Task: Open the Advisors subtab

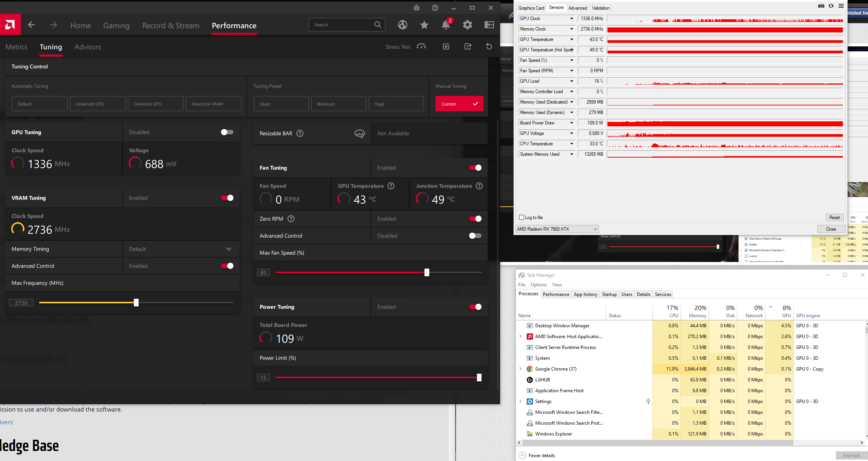Action: pyautogui.click(x=88, y=47)
